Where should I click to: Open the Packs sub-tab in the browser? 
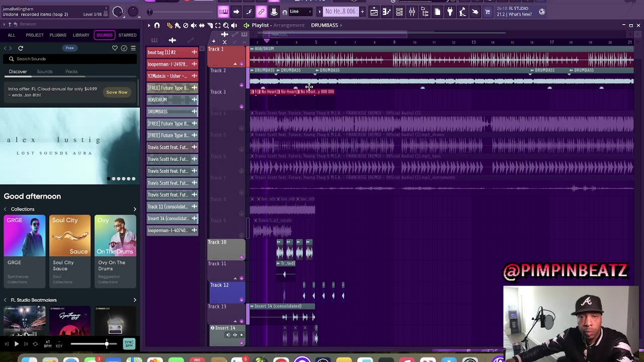pos(71,71)
